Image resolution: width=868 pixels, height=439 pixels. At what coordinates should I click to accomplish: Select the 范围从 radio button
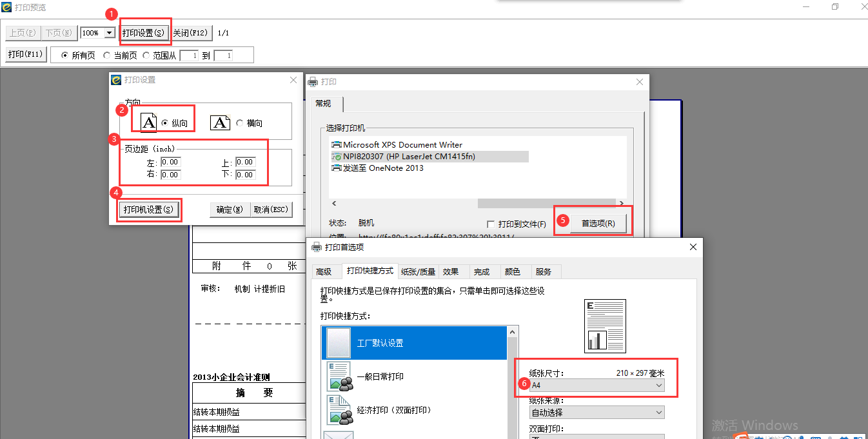tap(146, 55)
